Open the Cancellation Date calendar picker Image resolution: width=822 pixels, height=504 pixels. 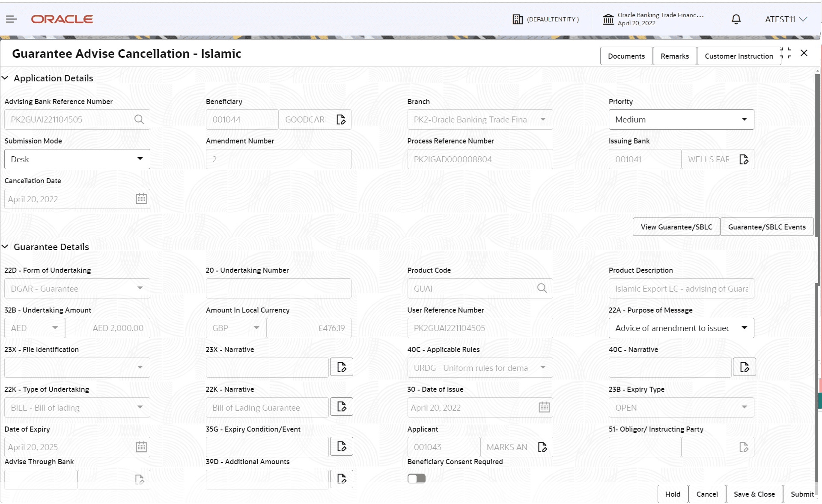coord(141,199)
